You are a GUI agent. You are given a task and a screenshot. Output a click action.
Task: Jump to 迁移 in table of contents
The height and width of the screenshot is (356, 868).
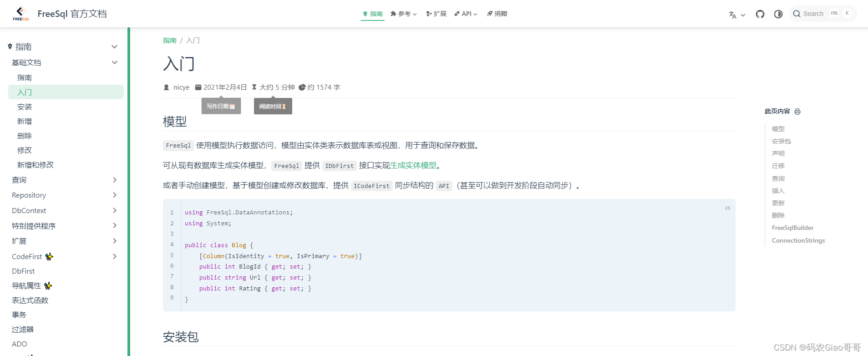(778, 166)
